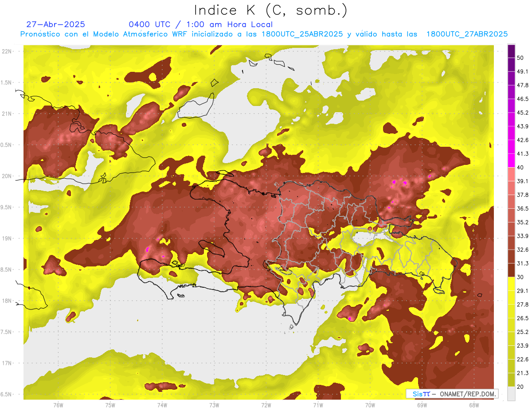Screen dimensions: 532x411
Task: Click the colorbar label "27.8"
Action: (523, 305)
